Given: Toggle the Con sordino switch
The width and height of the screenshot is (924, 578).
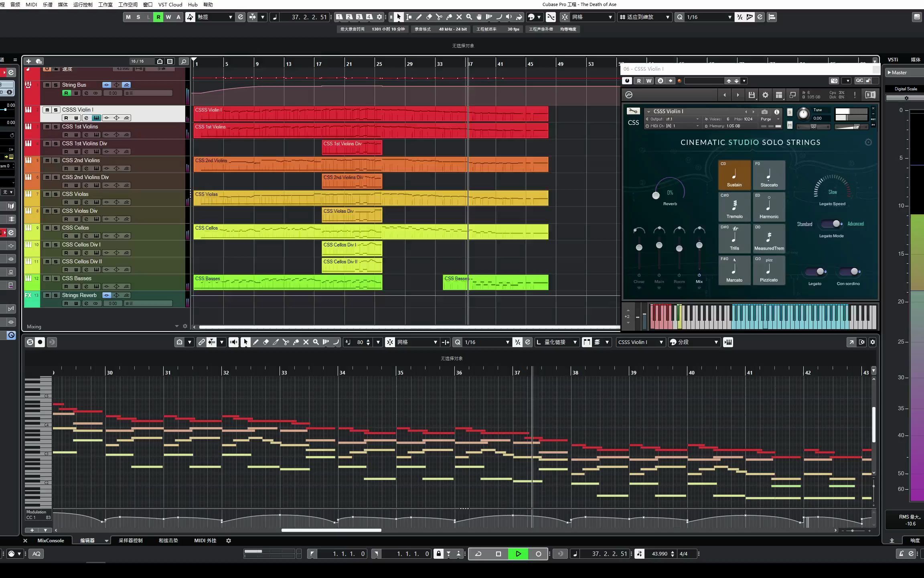Looking at the screenshot, I should (x=850, y=272).
